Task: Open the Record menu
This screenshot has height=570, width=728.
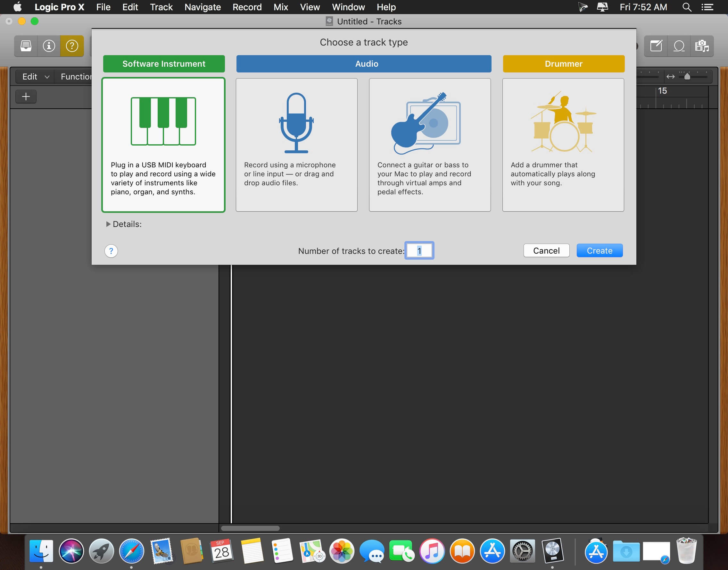Action: click(247, 7)
